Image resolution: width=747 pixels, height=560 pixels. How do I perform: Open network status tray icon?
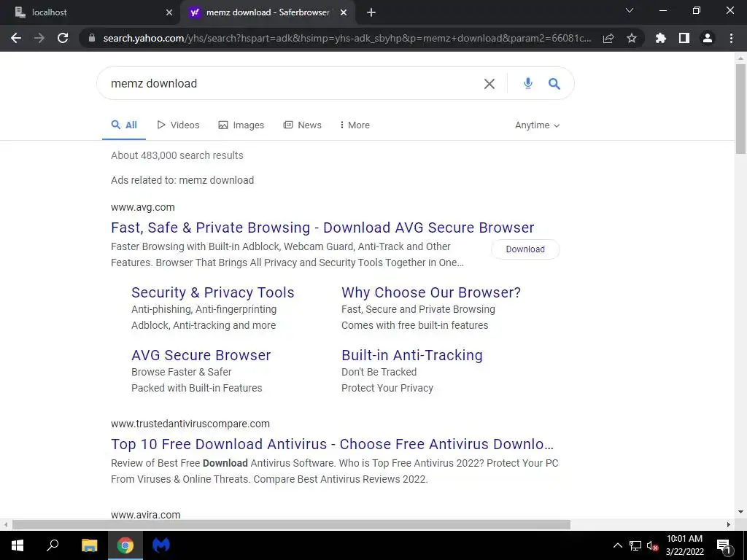point(635,545)
